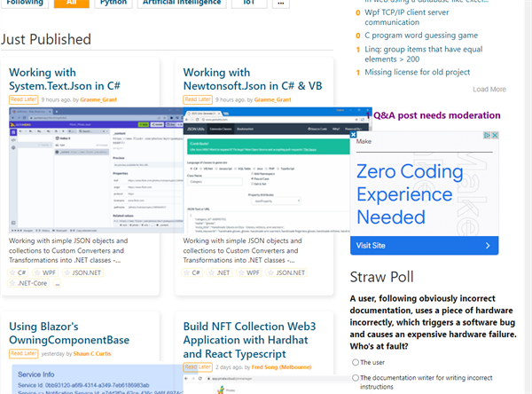532x394 pixels.
Task: Click the Visit Site ad button
Action: point(424,246)
